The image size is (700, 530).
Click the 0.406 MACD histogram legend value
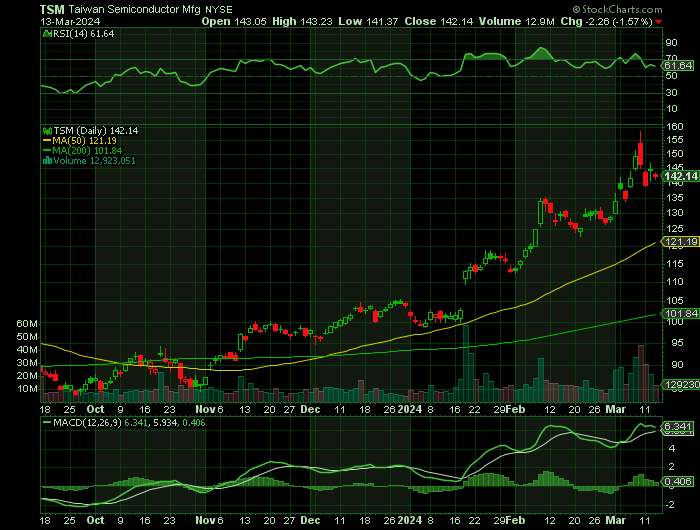pyautogui.click(x=193, y=422)
